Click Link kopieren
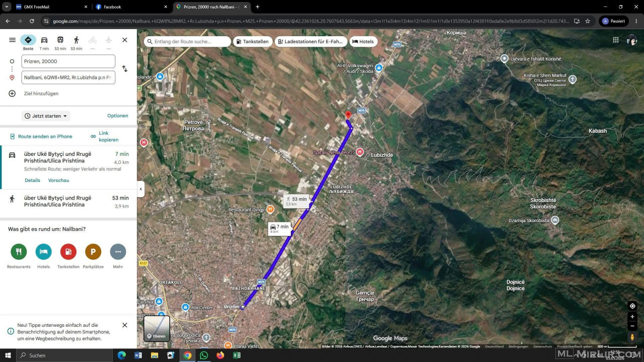644x362 pixels. click(x=105, y=136)
